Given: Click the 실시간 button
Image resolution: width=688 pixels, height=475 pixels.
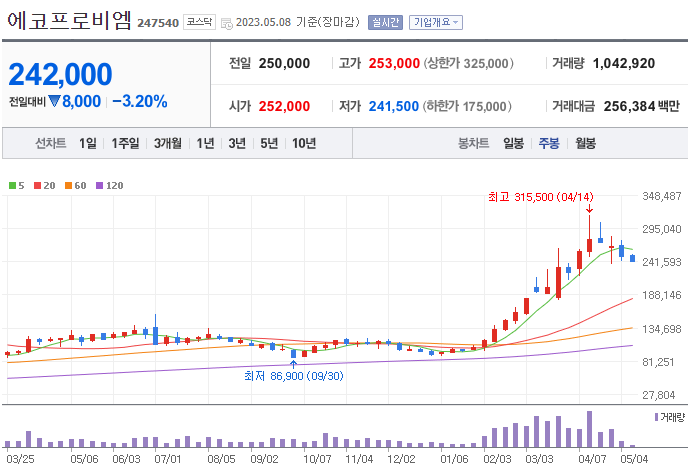Looking at the screenshot, I should pos(385,22).
